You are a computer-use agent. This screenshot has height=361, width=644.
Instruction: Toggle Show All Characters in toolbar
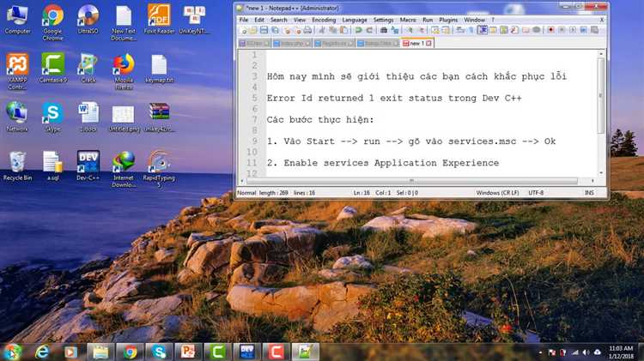pos(471,30)
